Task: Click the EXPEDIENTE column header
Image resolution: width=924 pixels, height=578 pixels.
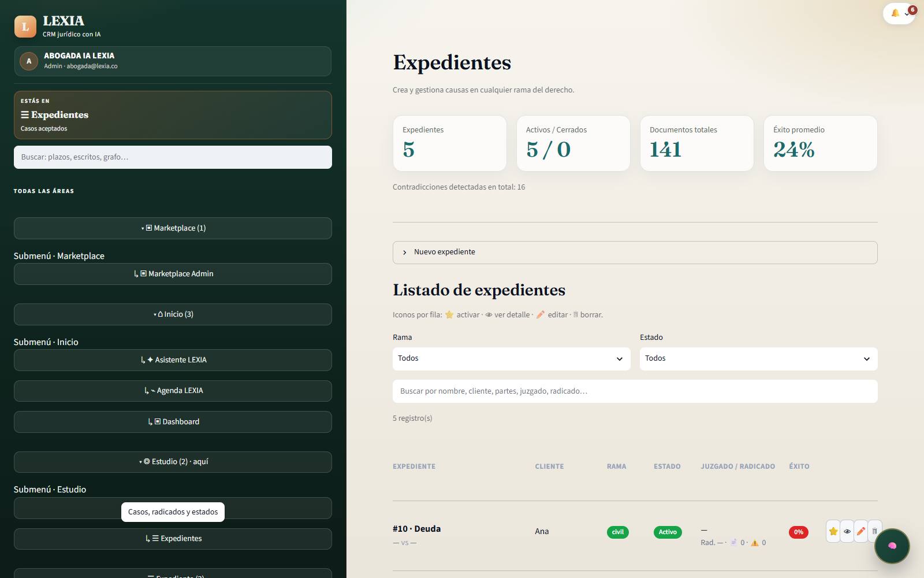Action: coord(414,466)
